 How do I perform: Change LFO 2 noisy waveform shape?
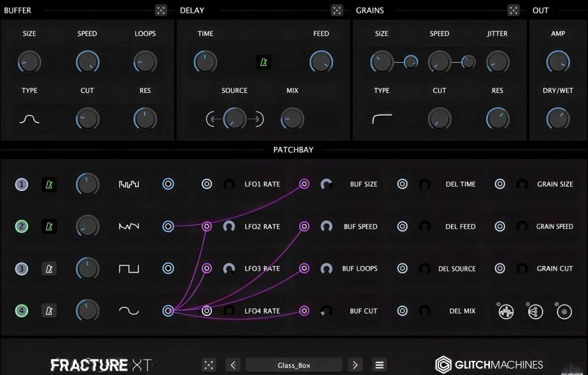[x=129, y=226]
